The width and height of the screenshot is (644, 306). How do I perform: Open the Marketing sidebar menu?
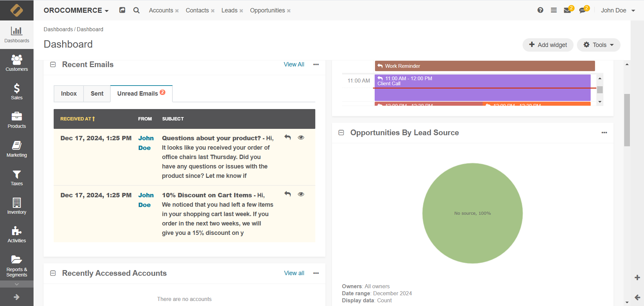tap(17, 149)
